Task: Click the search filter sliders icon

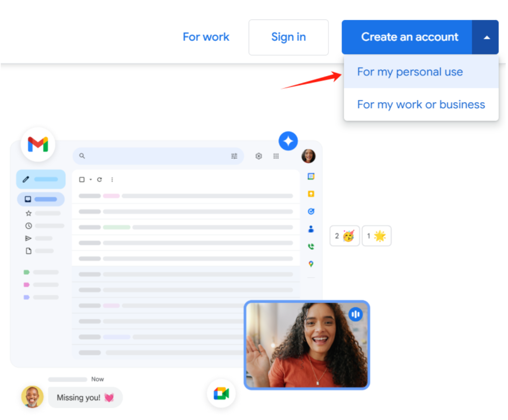Action: coord(234,156)
